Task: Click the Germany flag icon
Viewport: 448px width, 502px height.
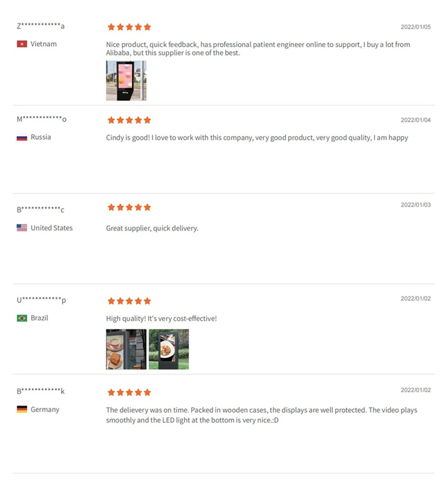Action: pos(22,409)
